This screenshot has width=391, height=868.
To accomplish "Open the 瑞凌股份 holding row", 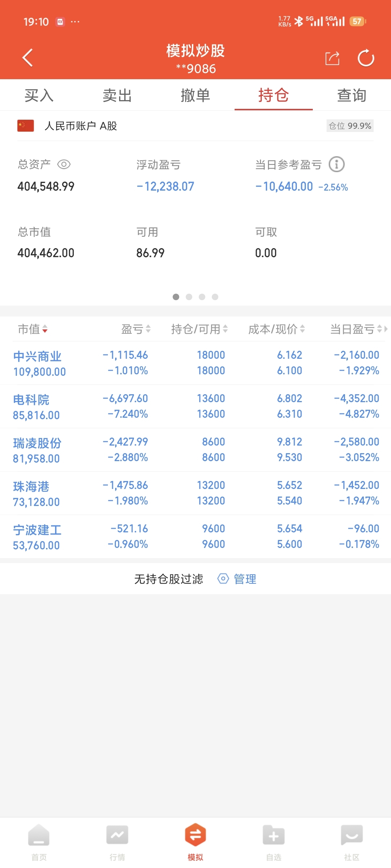I will click(195, 450).
